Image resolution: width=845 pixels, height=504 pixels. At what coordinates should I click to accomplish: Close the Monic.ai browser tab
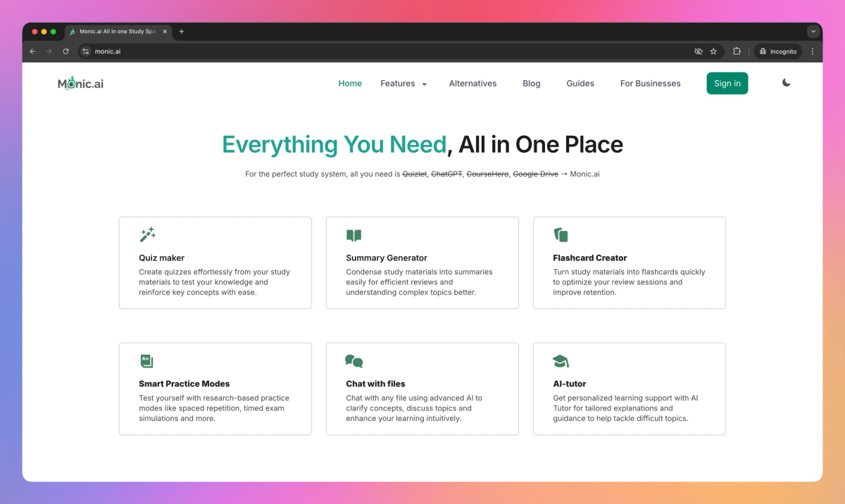(x=165, y=32)
